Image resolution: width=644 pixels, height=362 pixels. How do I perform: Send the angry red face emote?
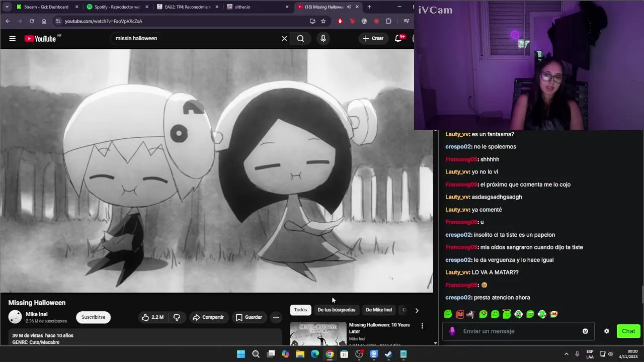click(459, 314)
